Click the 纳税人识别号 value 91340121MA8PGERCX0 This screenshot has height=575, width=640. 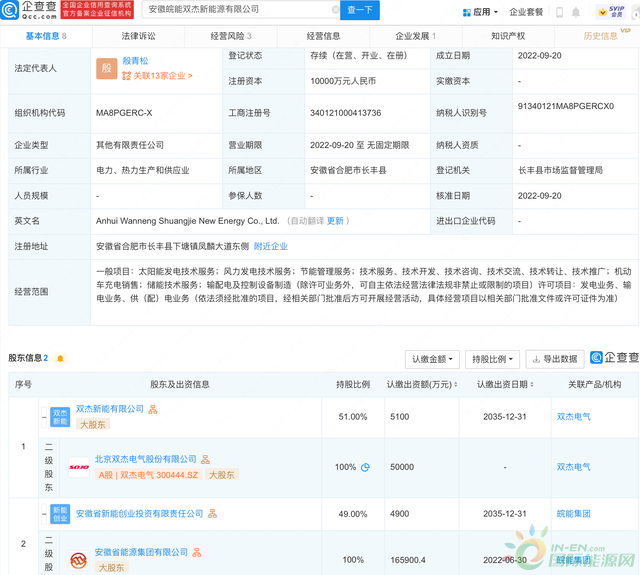click(566, 107)
